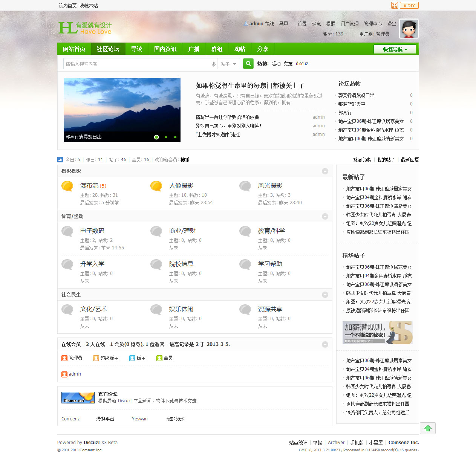Click the 版主 legend user icon
This screenshot has width=476, height=472.
pos(132,358)
